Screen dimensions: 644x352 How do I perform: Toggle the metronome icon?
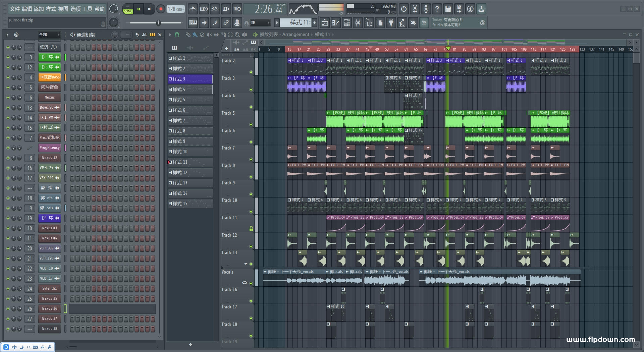pyautogui.click(x=193, y=9)
